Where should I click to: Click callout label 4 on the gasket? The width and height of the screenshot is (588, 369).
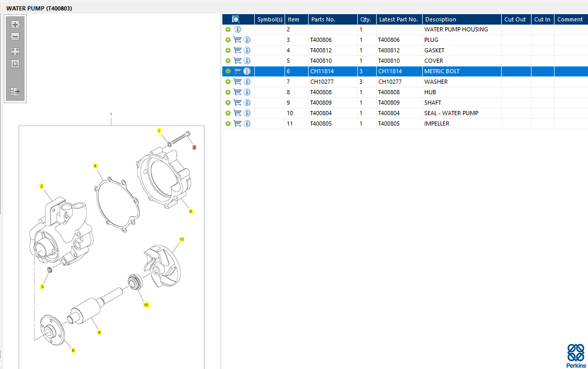(95, 166)
